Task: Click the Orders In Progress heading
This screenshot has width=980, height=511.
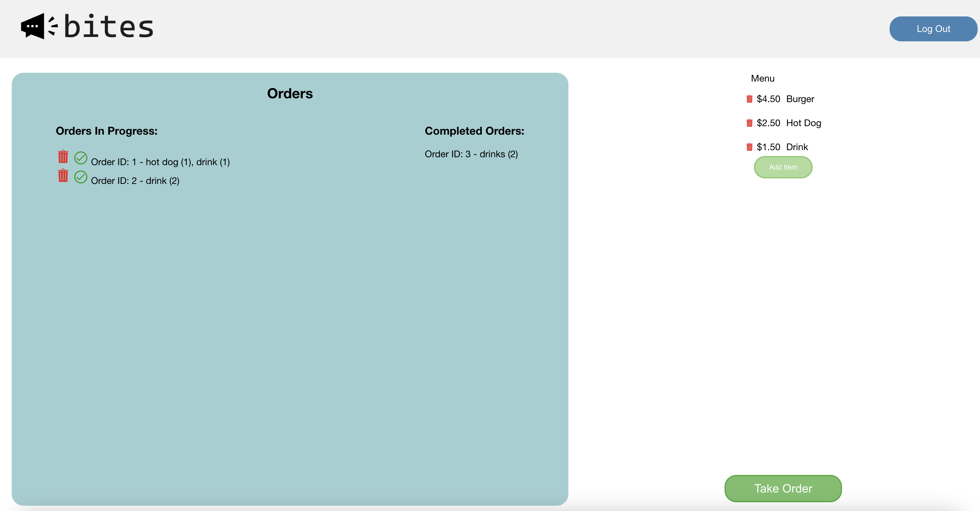Action: pos(107,131)
